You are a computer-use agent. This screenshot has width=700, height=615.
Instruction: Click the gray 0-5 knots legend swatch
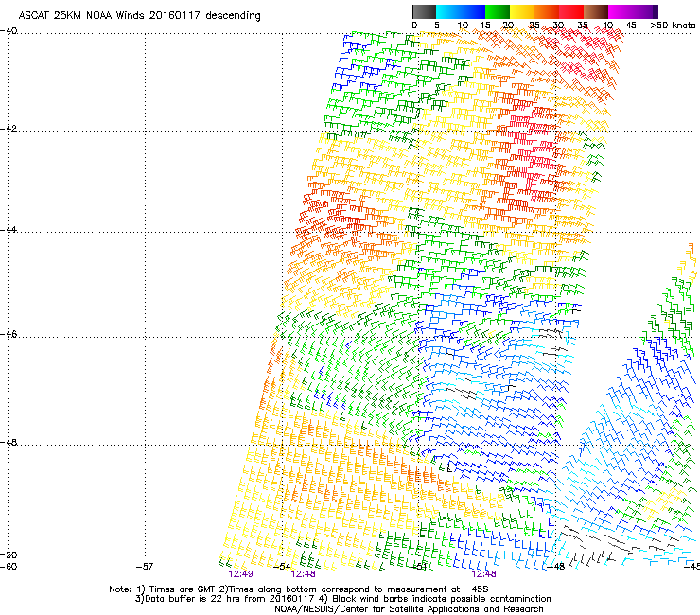click(424, 11)
